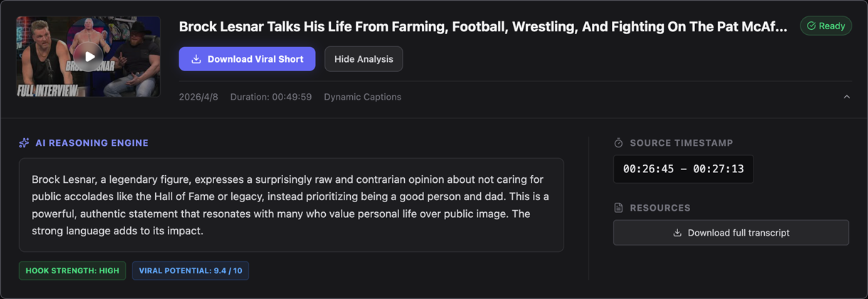Viewport: 868px width, 299px height.
Task: Click the Resources heading text
Action: pos(660,208)
